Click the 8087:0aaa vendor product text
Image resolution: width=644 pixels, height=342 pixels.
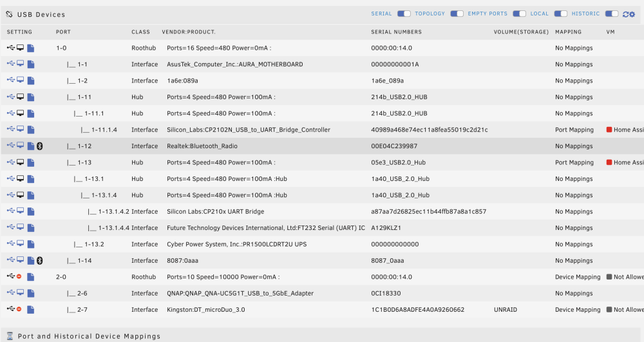[x=182, y=261]
